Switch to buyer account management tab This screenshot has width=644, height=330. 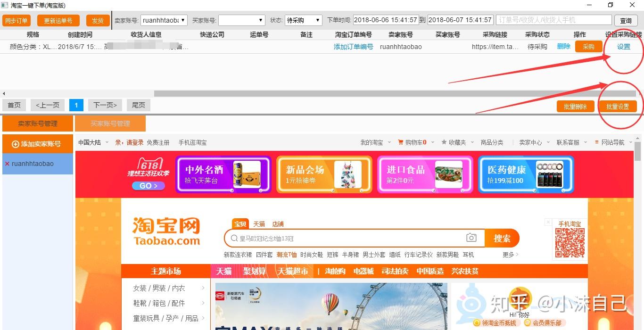110,124
